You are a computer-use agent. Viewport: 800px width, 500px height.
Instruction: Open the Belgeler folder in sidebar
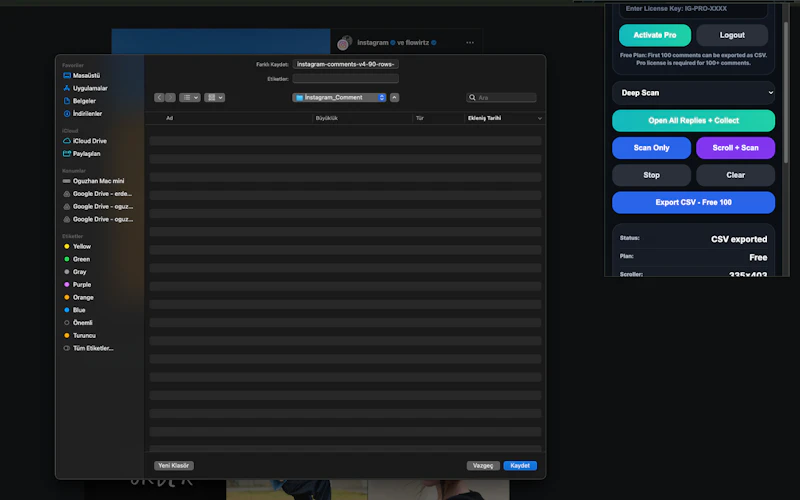(80, 101)
